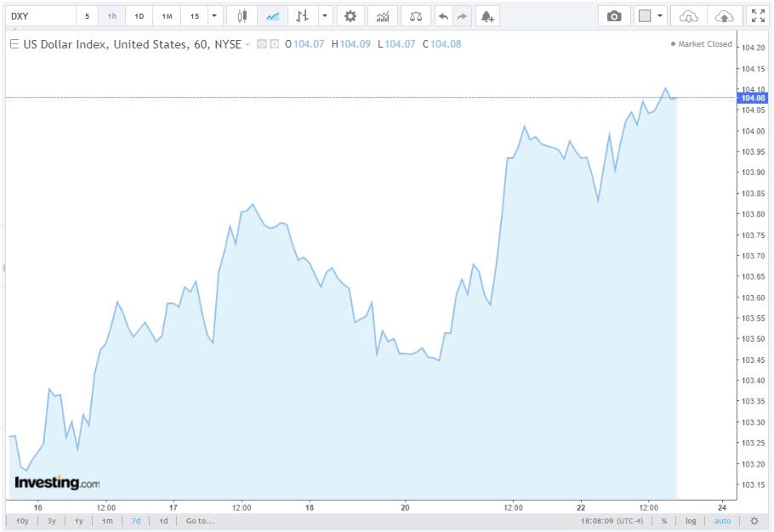Click the Go to... button

click(x=200, y=521)
